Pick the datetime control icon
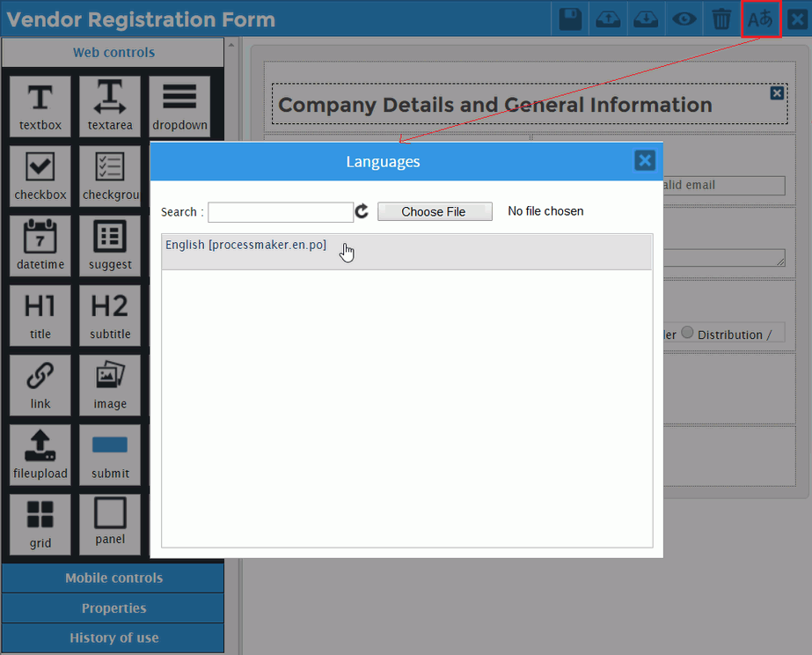Screen dimensions: 812x655 pos(40,245)
